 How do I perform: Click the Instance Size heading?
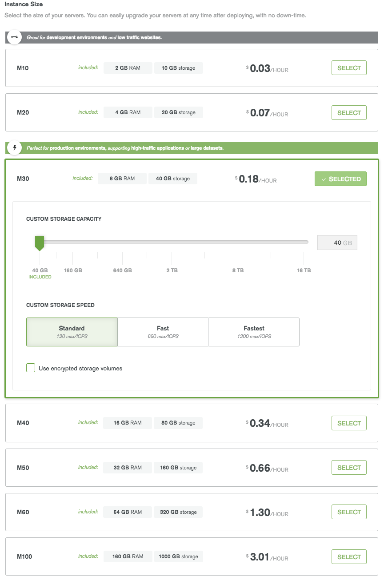24,4
